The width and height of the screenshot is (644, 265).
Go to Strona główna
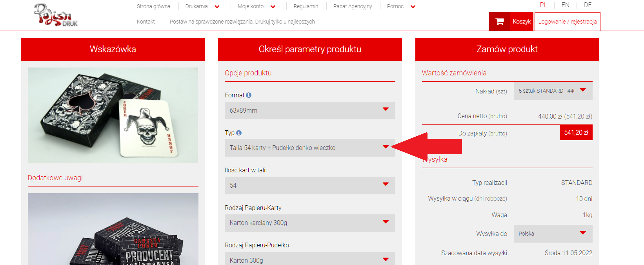153,6
